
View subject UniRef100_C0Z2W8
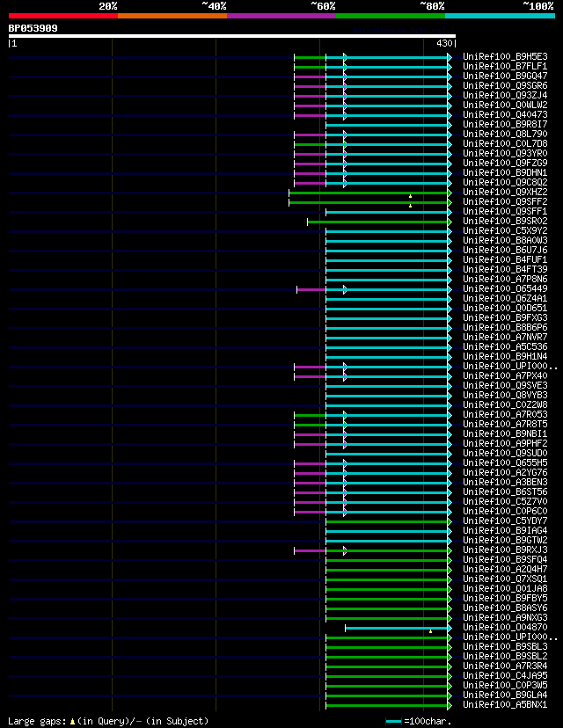coord(506,404)
